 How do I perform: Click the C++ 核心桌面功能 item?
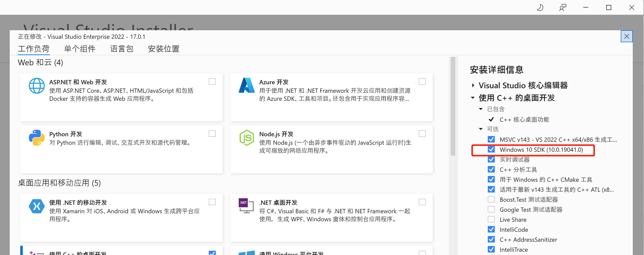coord(524,119)
